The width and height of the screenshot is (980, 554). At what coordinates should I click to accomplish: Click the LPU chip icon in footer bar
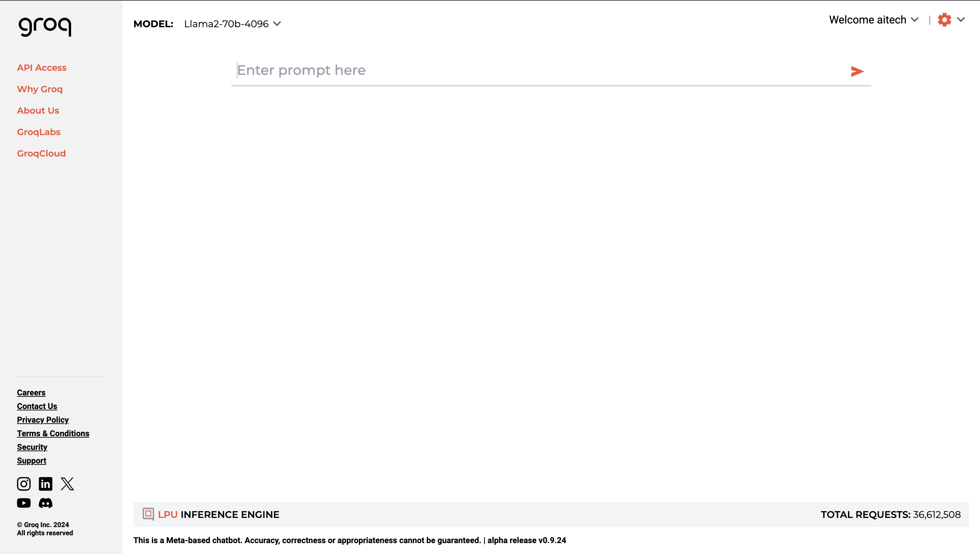click(x=148, y=514)
